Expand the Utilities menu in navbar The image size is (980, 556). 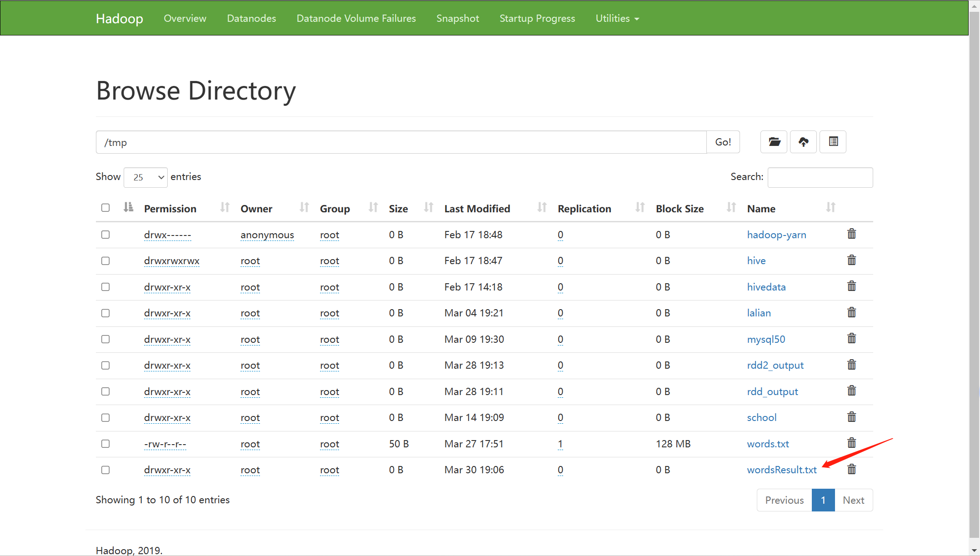[x=617, y=18]
